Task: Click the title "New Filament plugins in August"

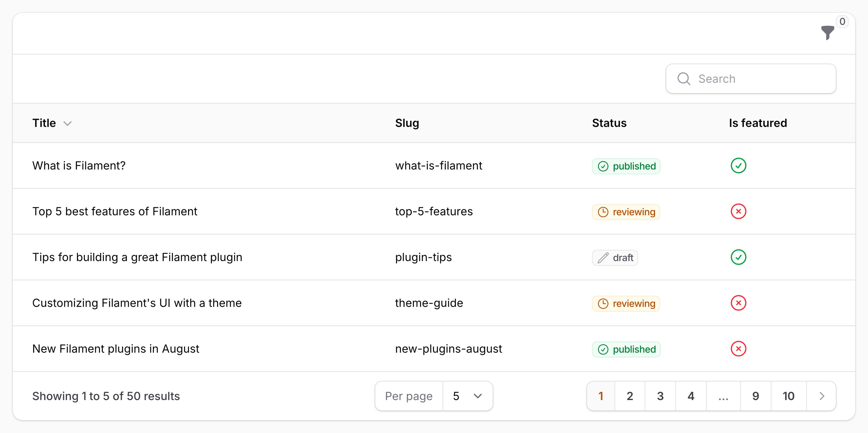Action: tap(115, 349)
